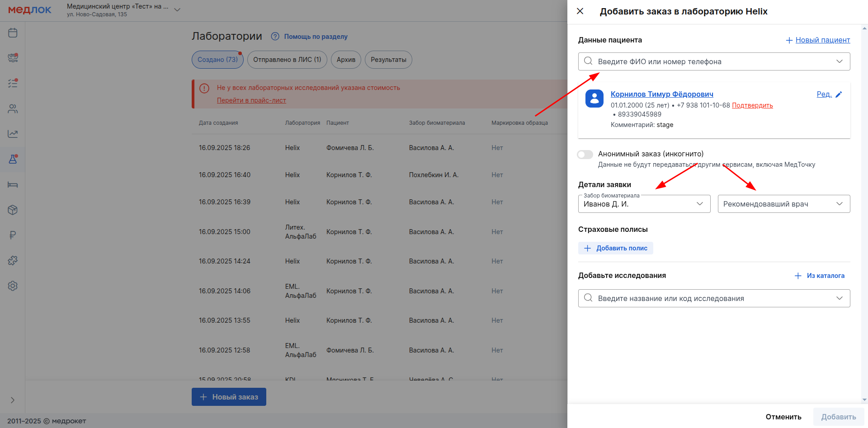Expand the collapsed left sidebar arrow
Screen dimensions: 868x428
(13, 400)
